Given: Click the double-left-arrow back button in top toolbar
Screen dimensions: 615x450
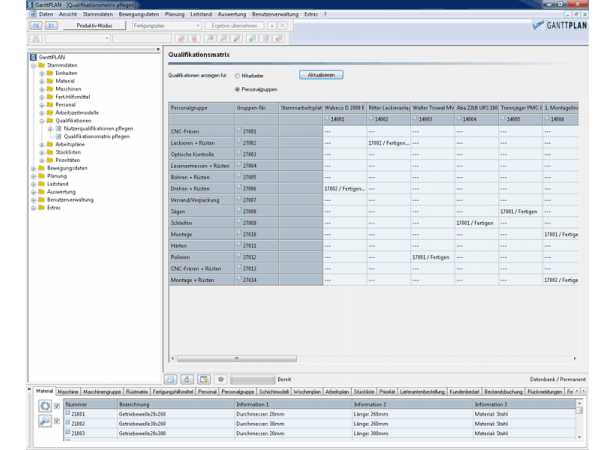Looking at the screenshot, I should (36, 26).
